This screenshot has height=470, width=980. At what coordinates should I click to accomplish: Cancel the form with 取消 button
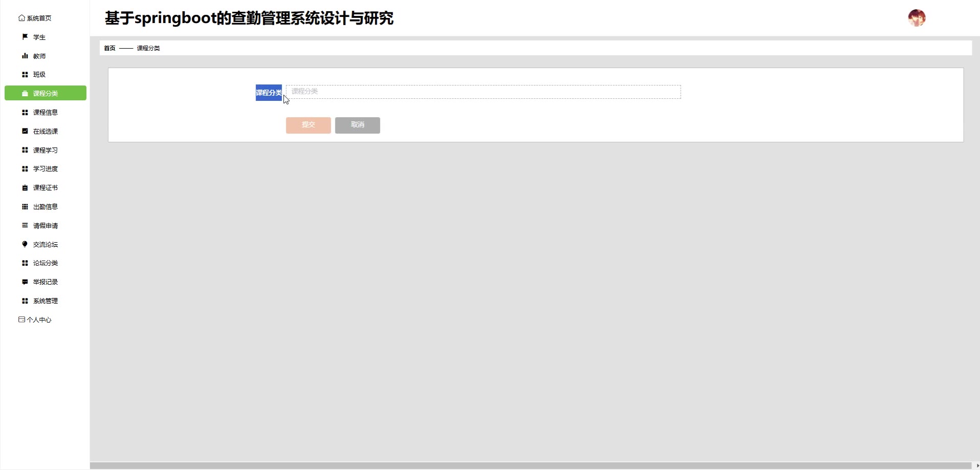pyautogui.click(x=358, y=125)
